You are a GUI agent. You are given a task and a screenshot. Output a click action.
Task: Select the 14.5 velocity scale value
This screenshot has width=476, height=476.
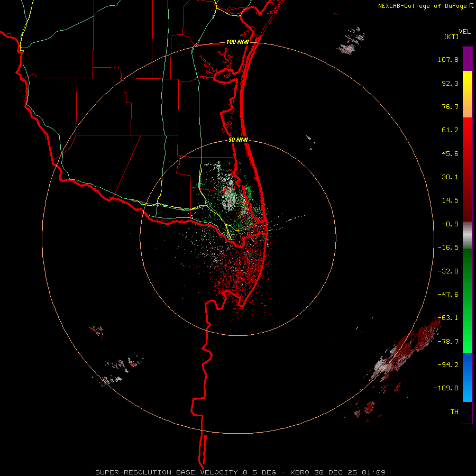450,200
